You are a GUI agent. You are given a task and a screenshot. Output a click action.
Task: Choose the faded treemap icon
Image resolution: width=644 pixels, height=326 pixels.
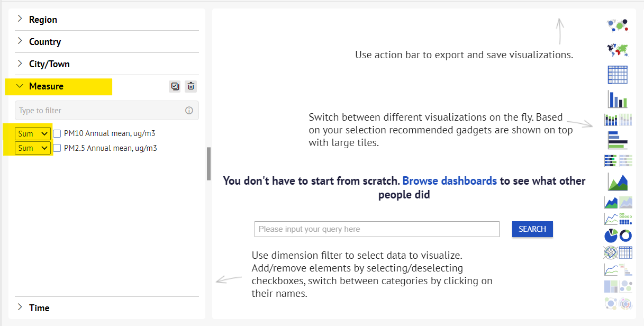611,286
